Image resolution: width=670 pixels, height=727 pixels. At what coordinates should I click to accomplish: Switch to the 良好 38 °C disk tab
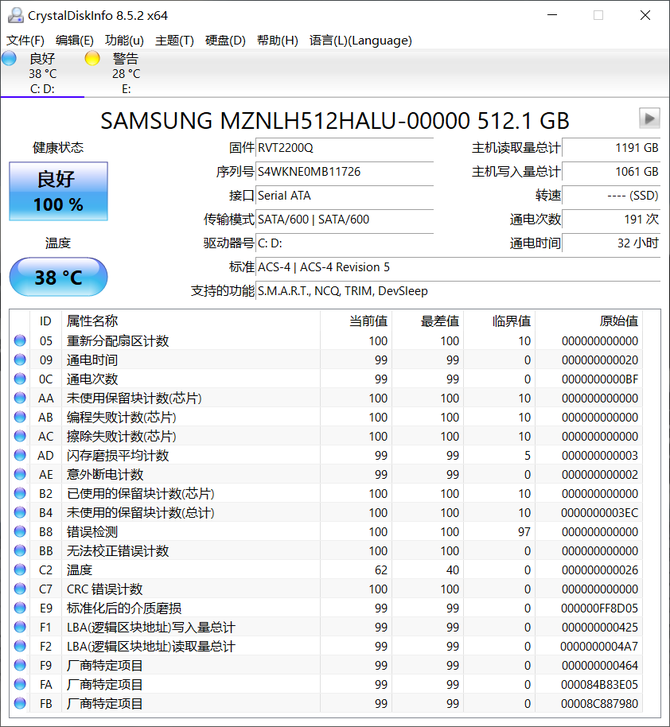point(42,73)
